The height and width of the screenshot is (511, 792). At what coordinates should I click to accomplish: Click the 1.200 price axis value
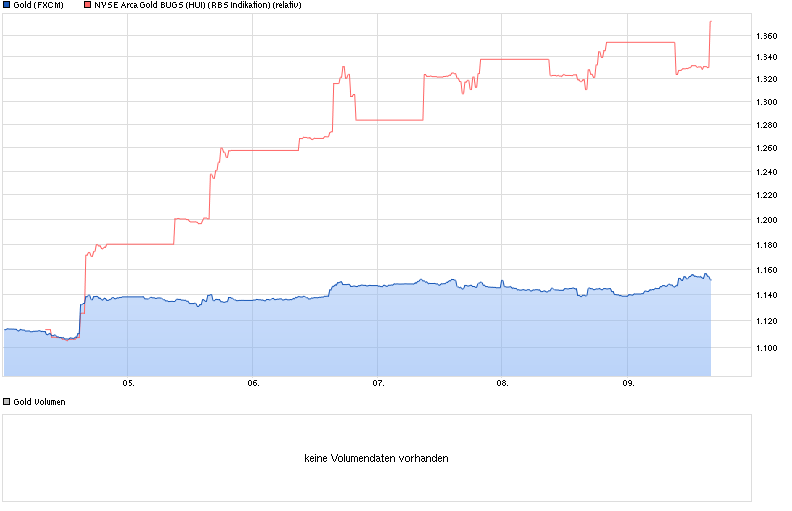click(x=767, y=220)
